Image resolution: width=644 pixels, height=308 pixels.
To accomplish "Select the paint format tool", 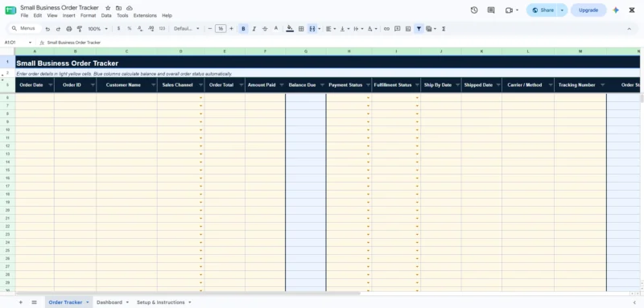I will click(x=80, y=29).
